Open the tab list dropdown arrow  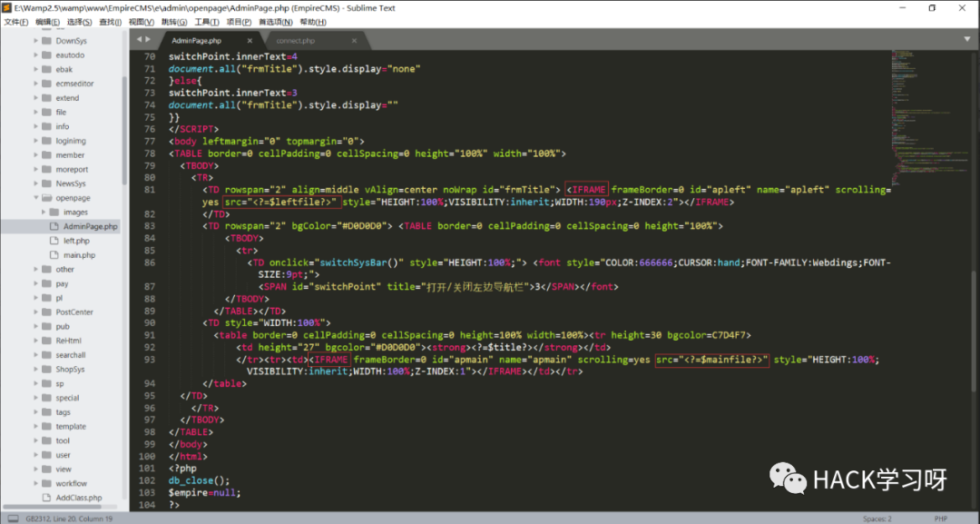[967, 39]
